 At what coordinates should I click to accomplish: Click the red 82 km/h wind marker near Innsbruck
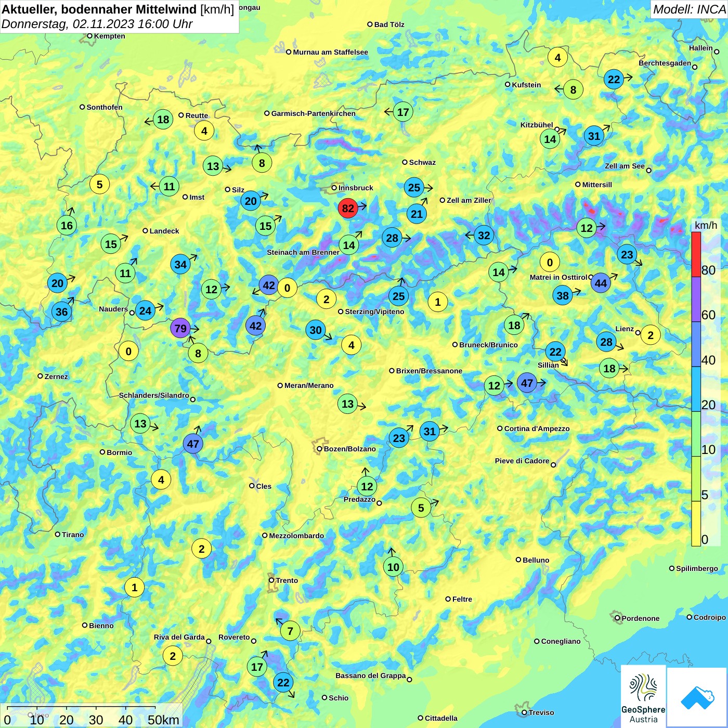tap(348, 209)
